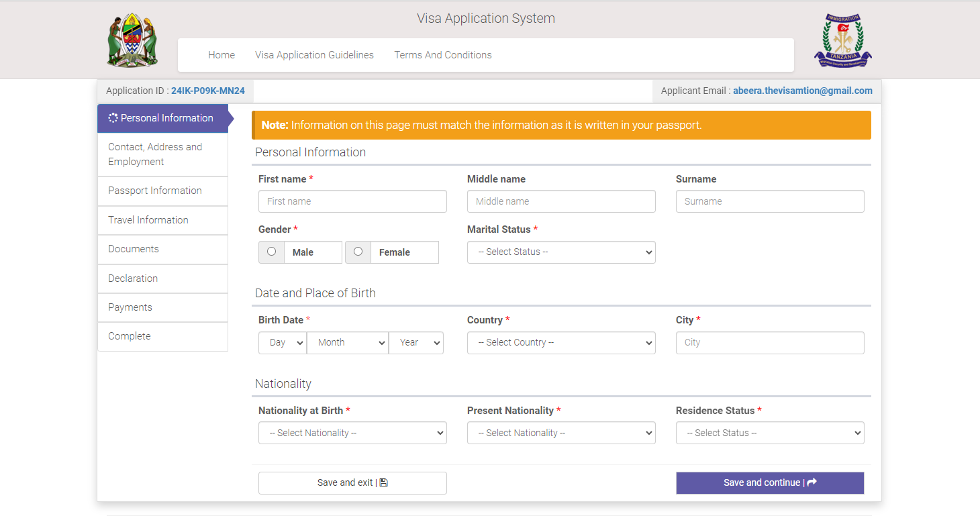
Task: Click the Date and Place of Birth heading
Action: tap(315, 293)
